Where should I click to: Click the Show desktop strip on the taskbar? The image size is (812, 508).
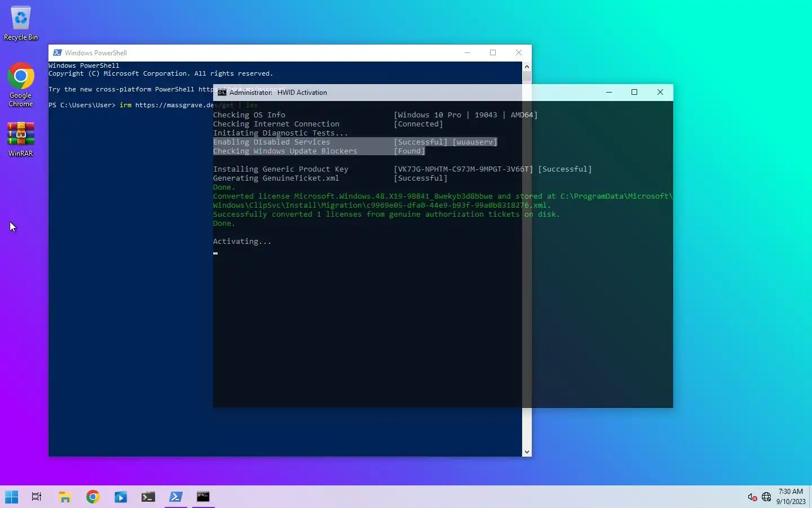coord(810,497)
